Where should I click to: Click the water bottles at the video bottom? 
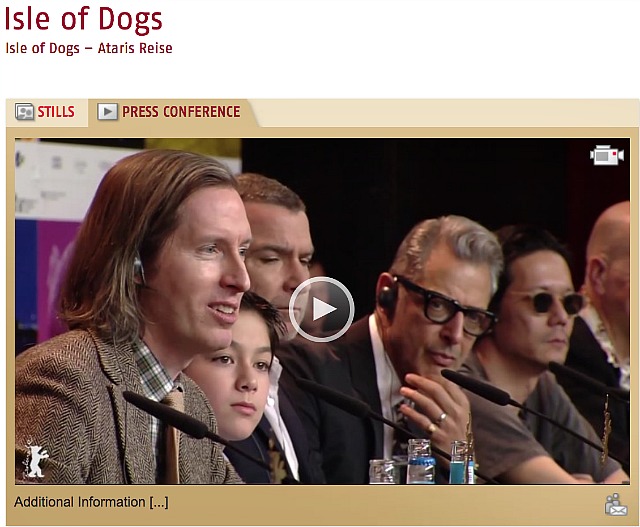point(422,461)
